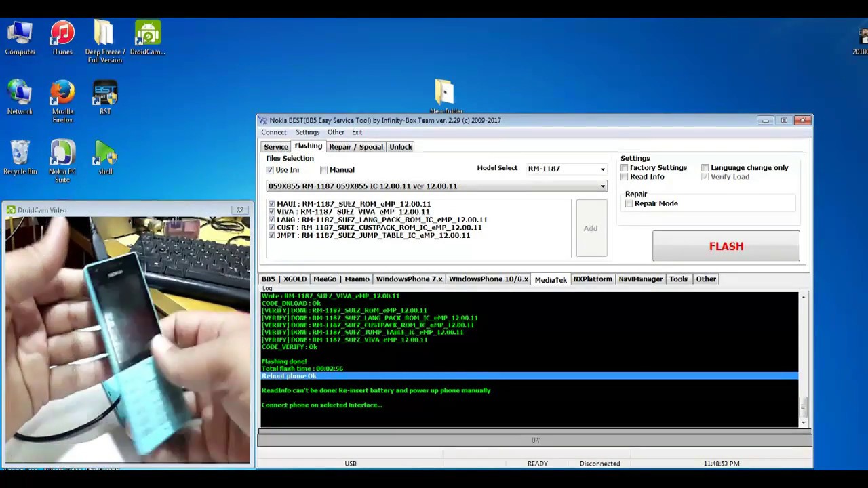The width and height of the screenshot is (868, 488).
Task: Launch the BST desktop shortcut
Action: tap(105, 98)
